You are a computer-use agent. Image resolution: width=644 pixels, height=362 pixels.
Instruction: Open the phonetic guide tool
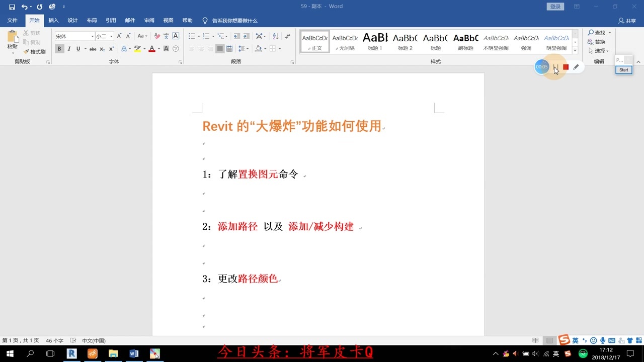166,36
